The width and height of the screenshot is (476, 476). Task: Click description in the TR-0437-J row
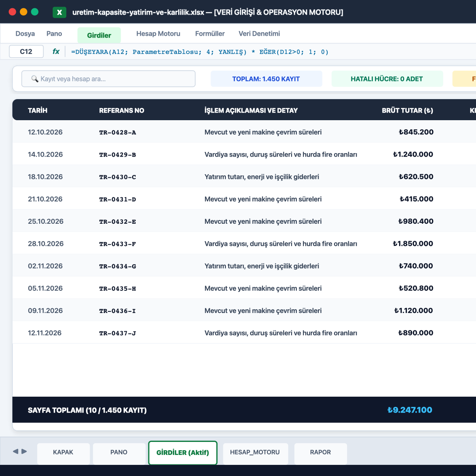coord(281,333)
